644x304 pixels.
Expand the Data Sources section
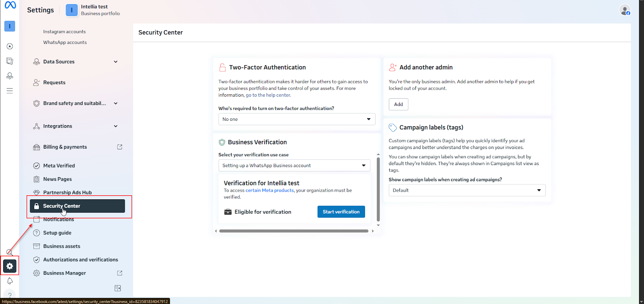point(116,62)
